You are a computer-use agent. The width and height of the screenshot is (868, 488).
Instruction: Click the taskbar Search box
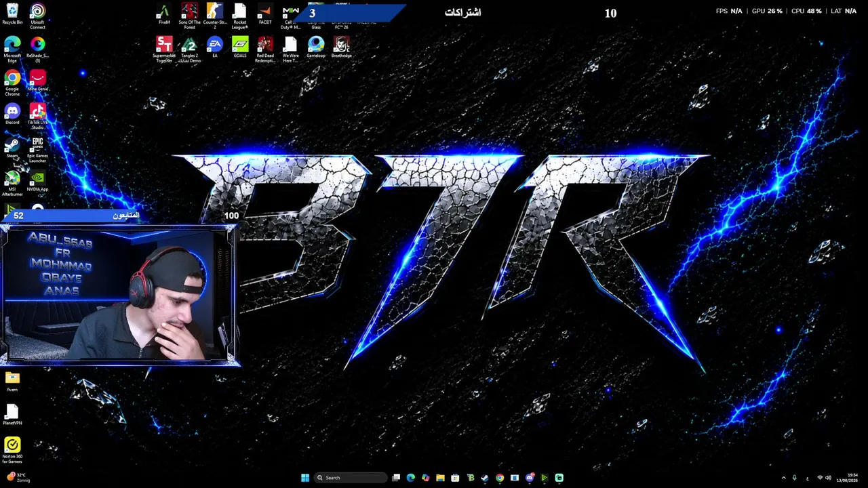coord(350,478)
